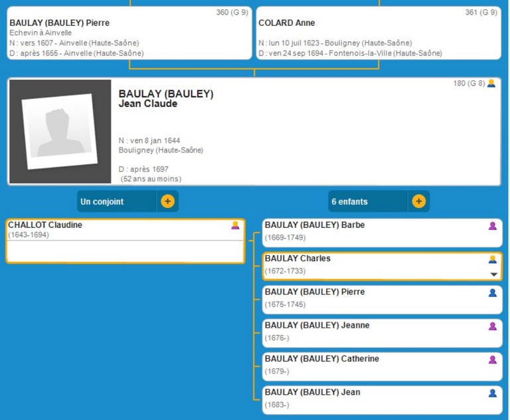Screen dimensions: 510x420
Task: Click purple person icon for Barbe
Action: click(x=493, y=226)
